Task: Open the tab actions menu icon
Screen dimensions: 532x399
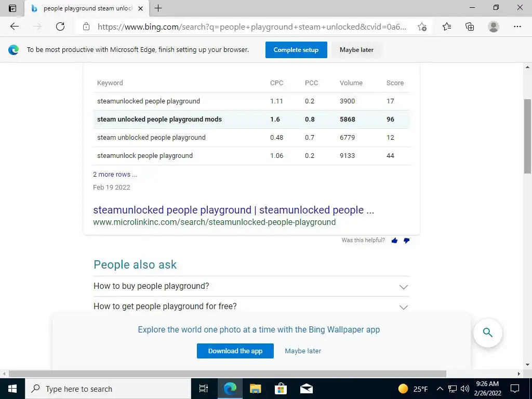Action: click(x=12, y=8)
